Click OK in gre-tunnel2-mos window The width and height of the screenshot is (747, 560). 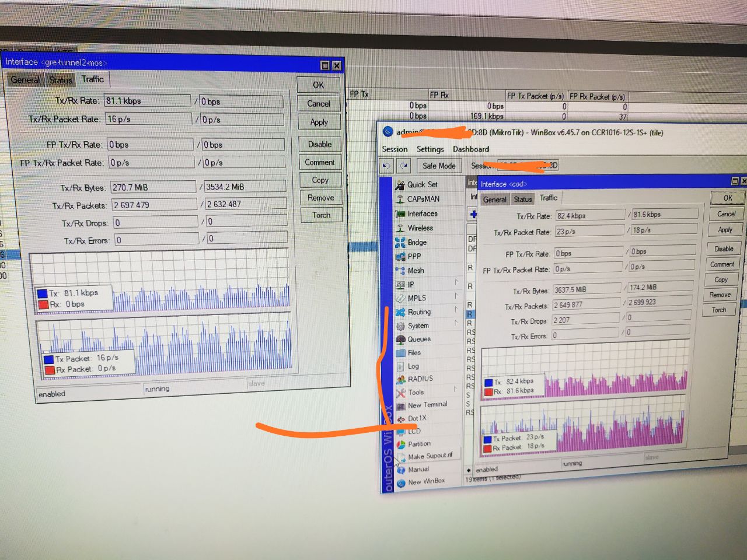(x=318, y=85)
